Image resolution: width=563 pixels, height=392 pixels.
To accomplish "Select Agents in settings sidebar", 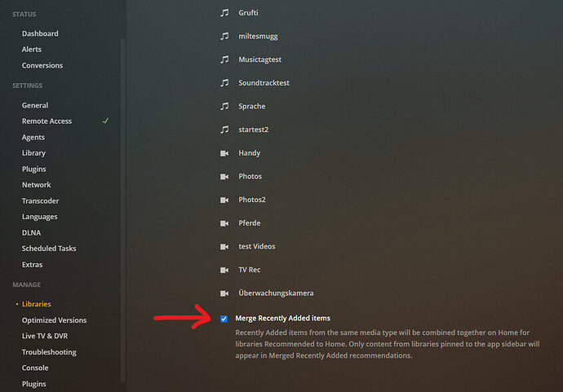I will [33, 138].
